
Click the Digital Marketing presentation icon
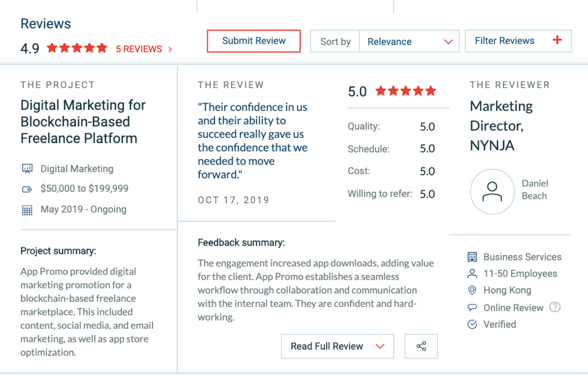pyautogui.click(x=27, y=169)
